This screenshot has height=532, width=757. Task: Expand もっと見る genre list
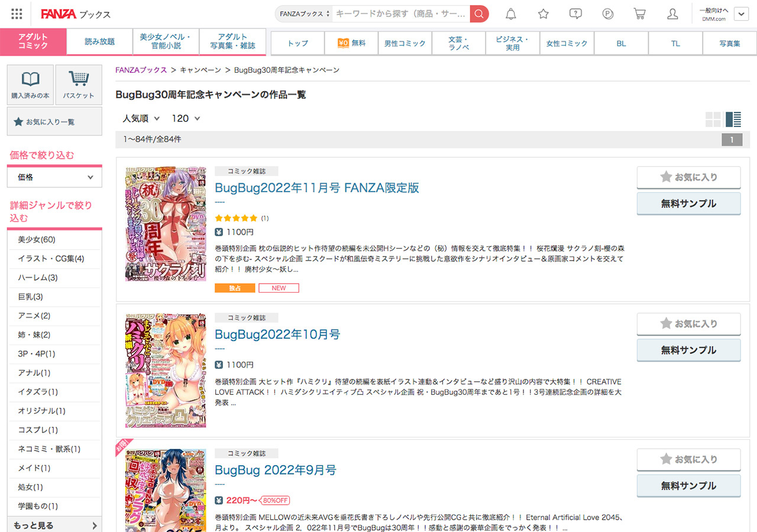(x=54, y=525)
